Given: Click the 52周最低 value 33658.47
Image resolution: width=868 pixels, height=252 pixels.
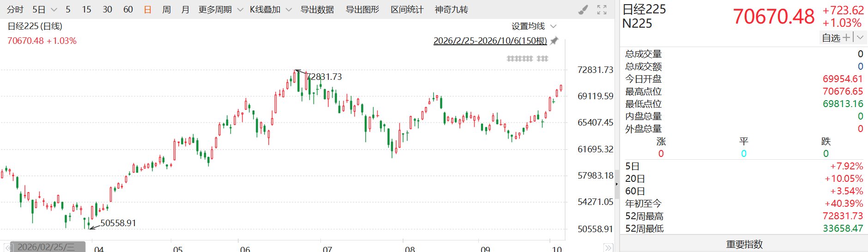Looking at the screenshot, I should click(843, 228).
